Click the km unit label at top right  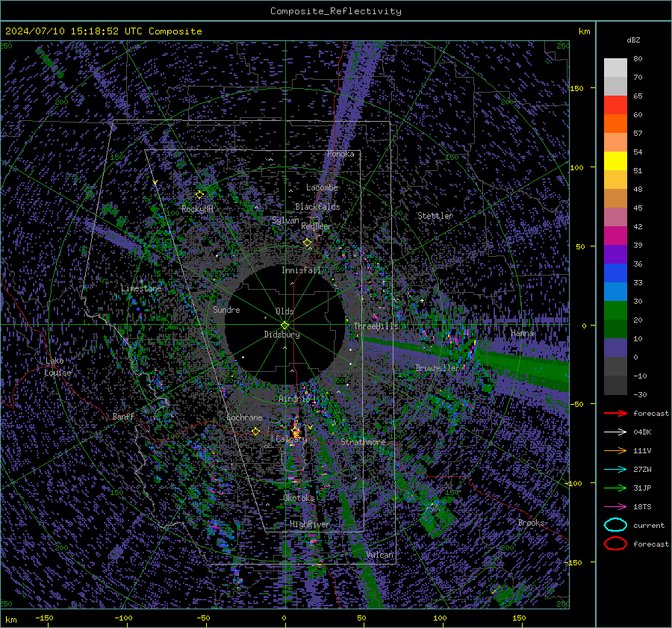(584, 31)
